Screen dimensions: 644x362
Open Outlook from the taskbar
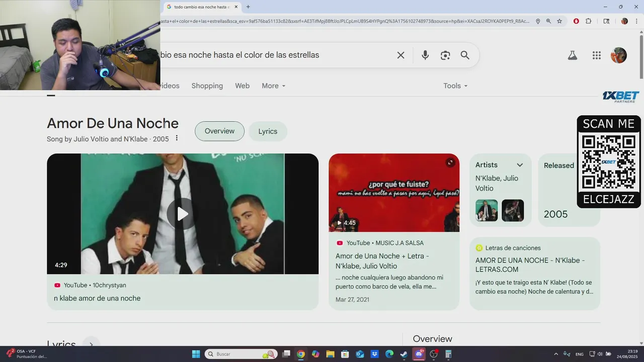360,354
